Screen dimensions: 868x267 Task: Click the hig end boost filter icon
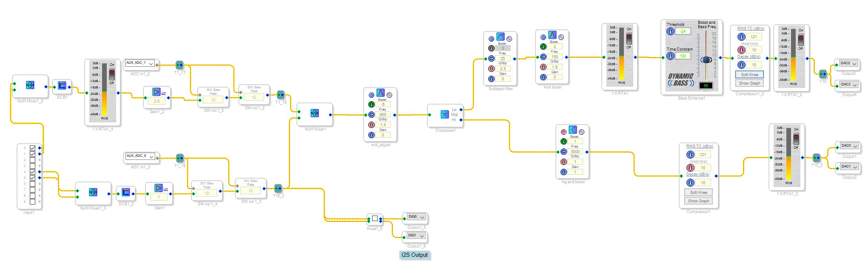coord(572,130)
